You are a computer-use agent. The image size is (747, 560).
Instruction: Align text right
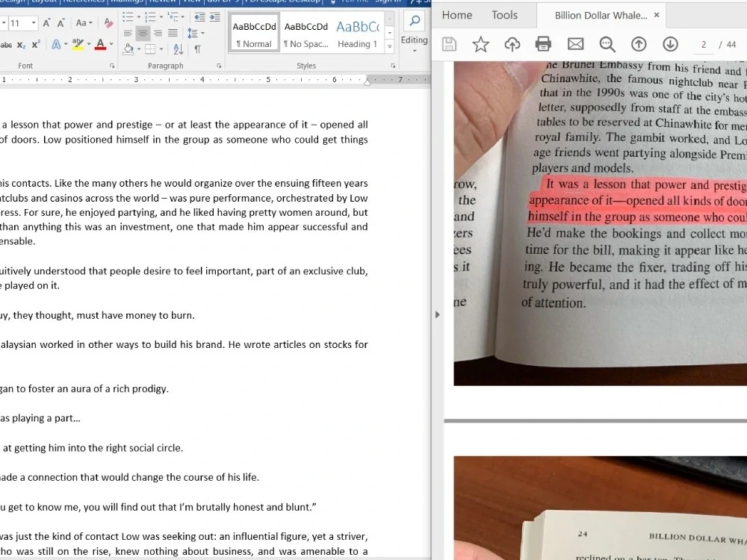pos(158,33)
